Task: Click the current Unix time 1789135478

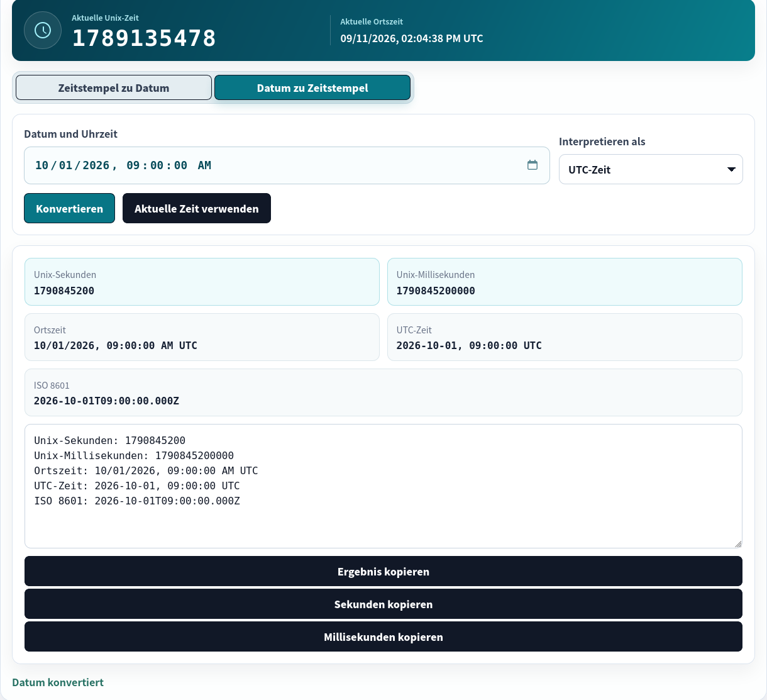Action: coord(144,38)
